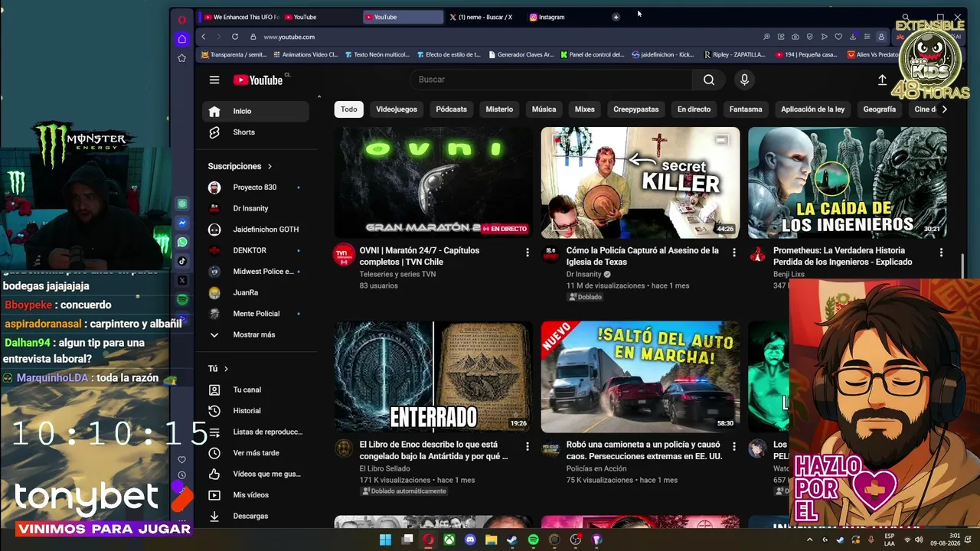Open Discord from the taskbar
The image size is (980, 551).
coord(470,540)
